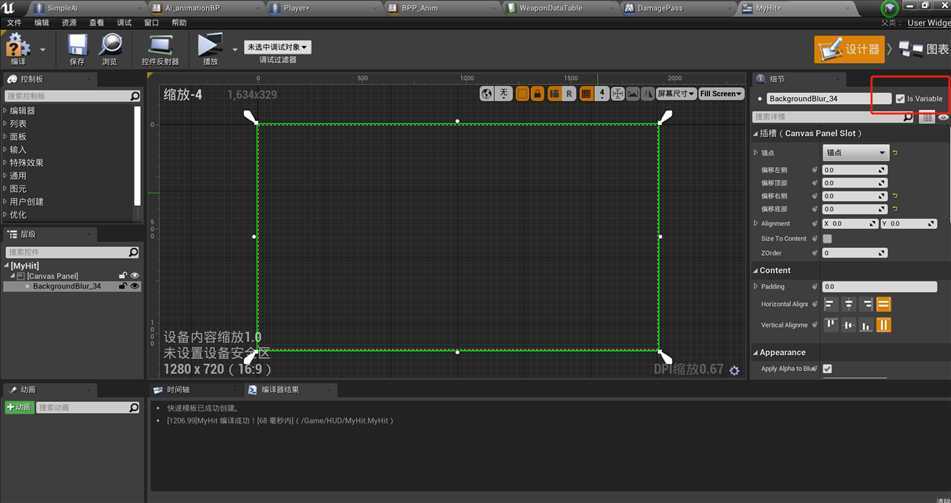The height and width of the screenshot is (503, 951).
Task: Click the hierarchy search widgets field
Action: 73,252
